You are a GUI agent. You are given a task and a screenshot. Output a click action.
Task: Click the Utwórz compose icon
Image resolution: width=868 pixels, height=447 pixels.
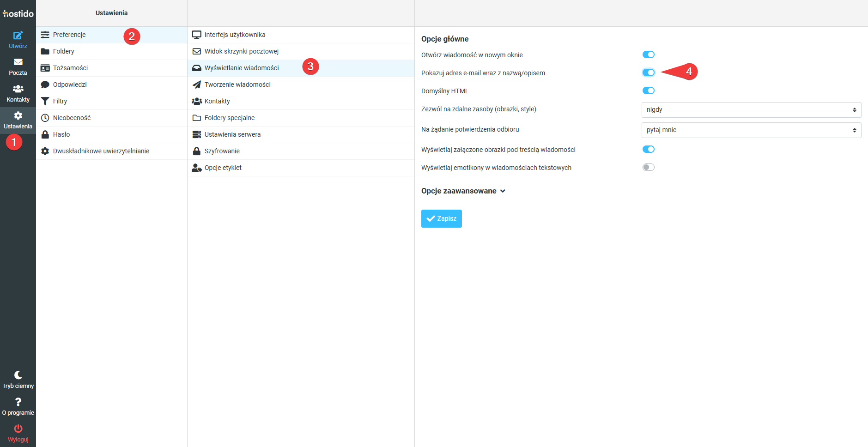click(x=18, y=36)
